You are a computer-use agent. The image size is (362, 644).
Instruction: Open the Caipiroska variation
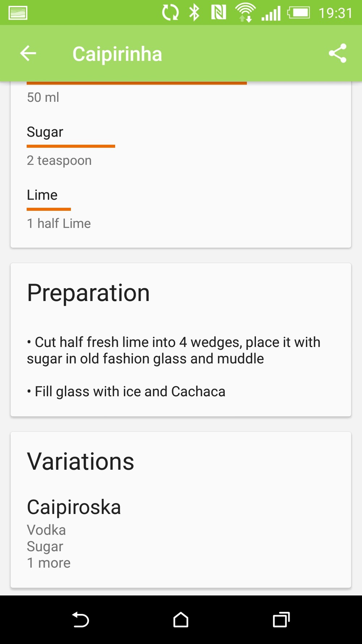pyautogui.click(x=74, y=507)
